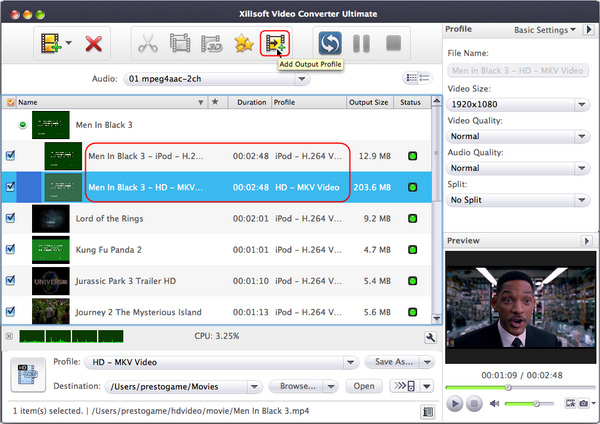The image size is (600, 424).
Task: Uncheck the Kung Fu Panda 2 checkbox
Action: tap(10, 249)
